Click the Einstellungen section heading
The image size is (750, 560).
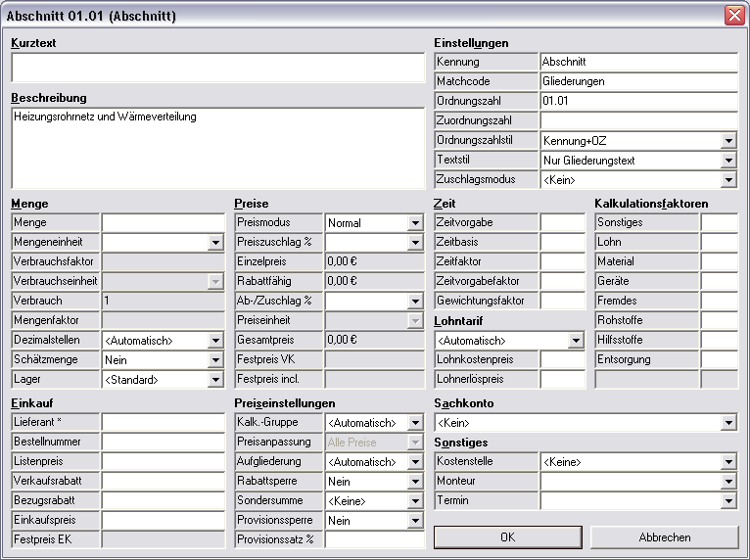471,43
